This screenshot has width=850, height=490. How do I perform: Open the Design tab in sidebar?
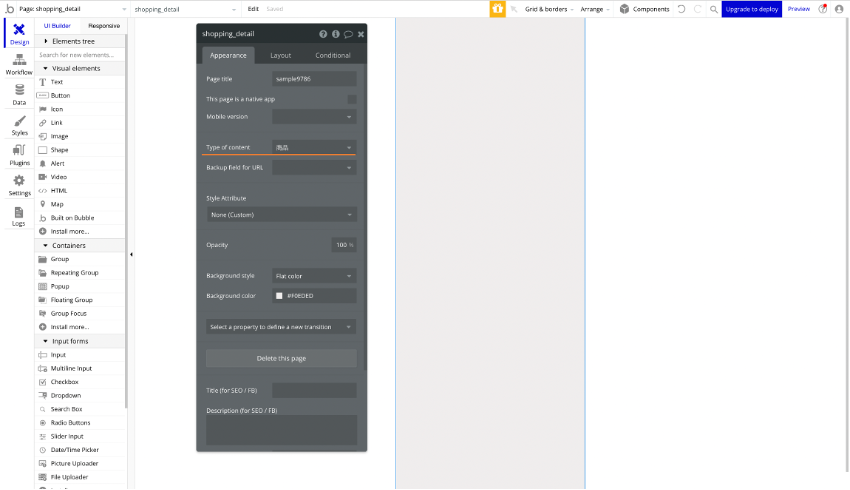pyautogui.click(x=19, y=34)
